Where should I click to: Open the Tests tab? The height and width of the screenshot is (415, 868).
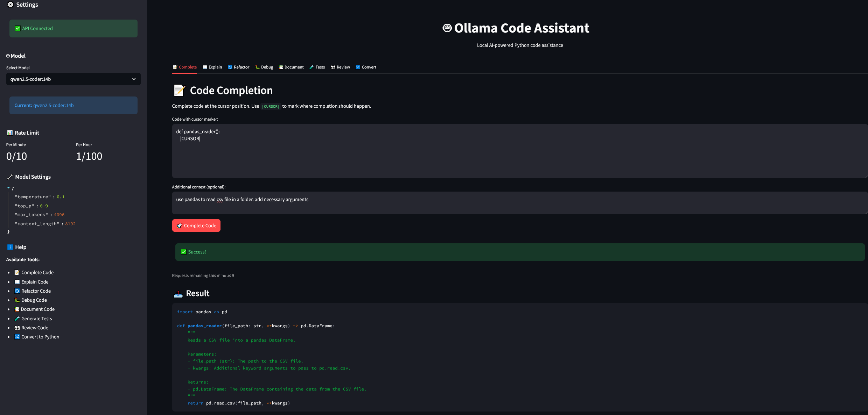point(317,67)
